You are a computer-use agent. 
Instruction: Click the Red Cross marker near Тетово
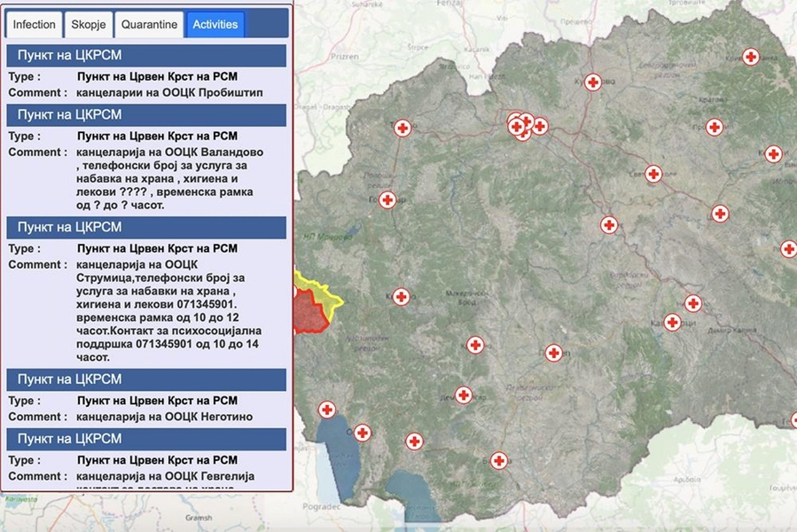click(x=401, y=126)
